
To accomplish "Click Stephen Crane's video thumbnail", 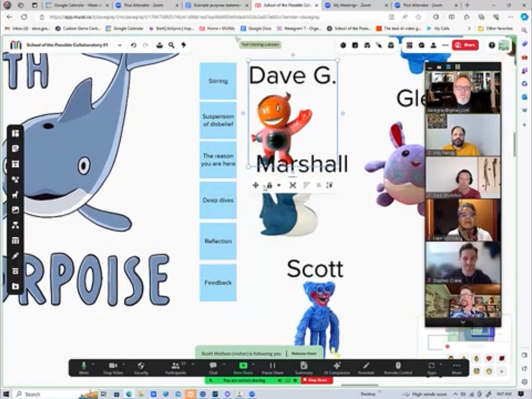I will tap(463, 263).
